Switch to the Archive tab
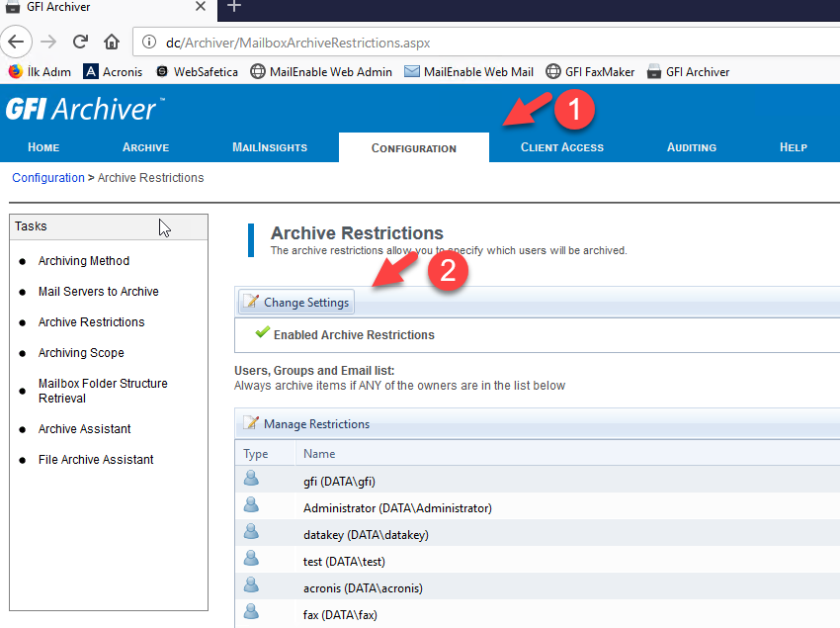The width and height of the screenshot is (840, 628). pyautogui.click(x=145, y=147)
